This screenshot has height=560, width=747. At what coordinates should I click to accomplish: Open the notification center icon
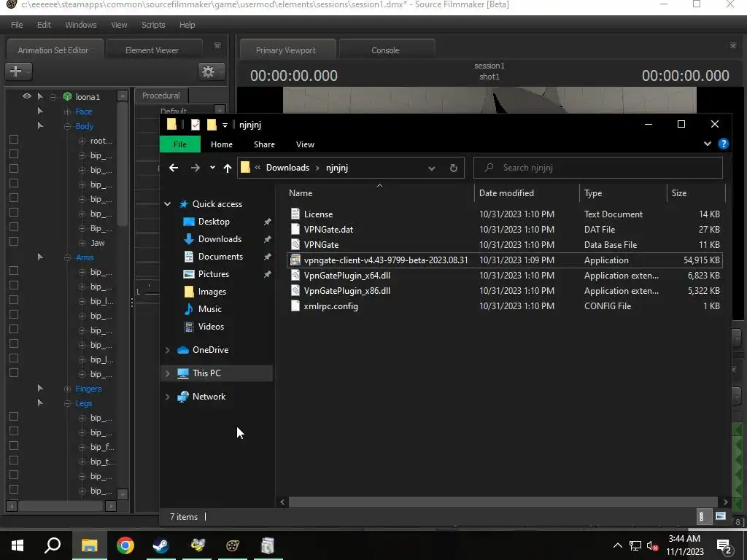click(724, 546)
